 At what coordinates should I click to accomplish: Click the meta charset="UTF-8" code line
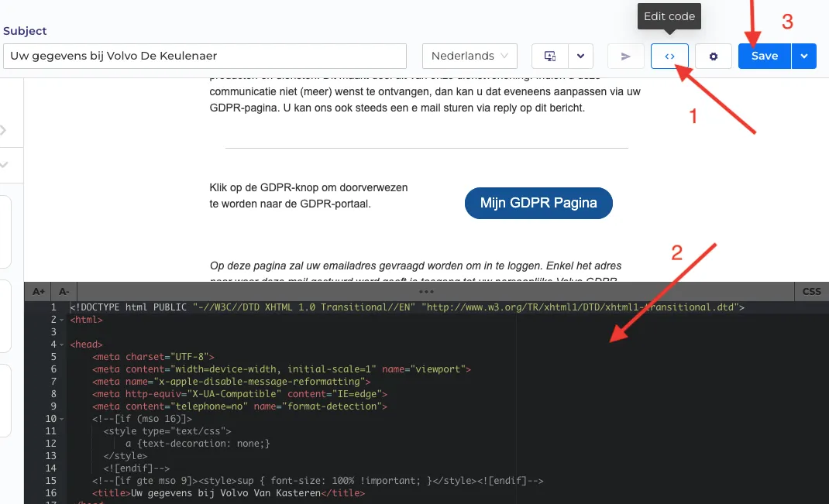153,357
